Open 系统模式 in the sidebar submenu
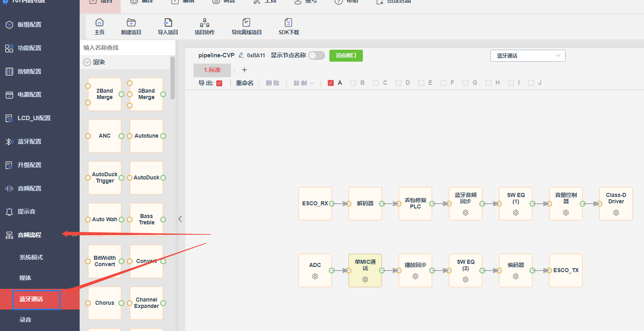 tap(31, 257)
